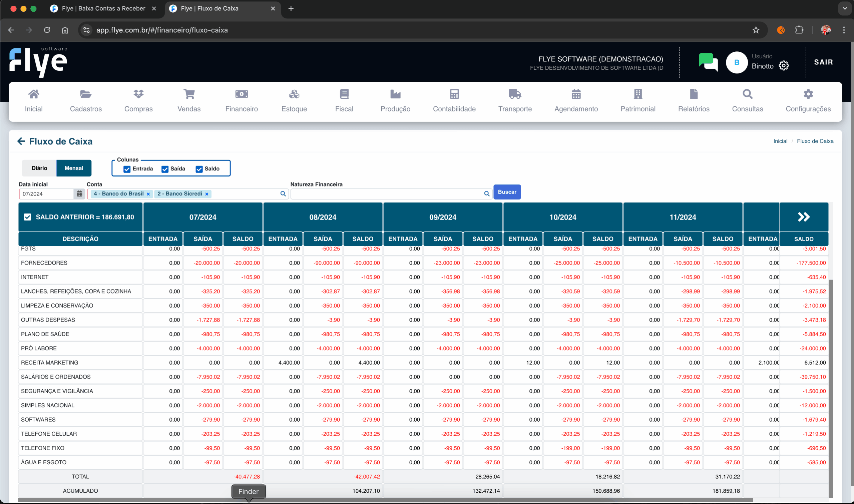Switch to Baixa Contas a Receber browser tab
The height and width of the screenshot is (504, 854).
[x=103, y=8]
